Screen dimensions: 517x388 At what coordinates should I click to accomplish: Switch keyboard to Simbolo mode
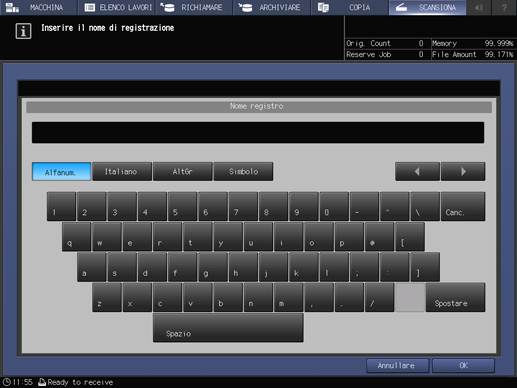(243, 172)
